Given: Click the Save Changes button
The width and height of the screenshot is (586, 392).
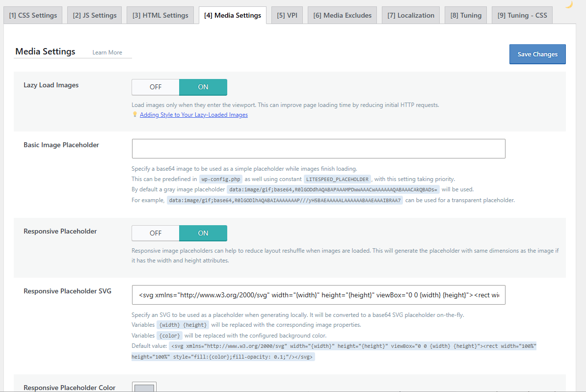Looking at the screenshot, I should click(537, 54).
